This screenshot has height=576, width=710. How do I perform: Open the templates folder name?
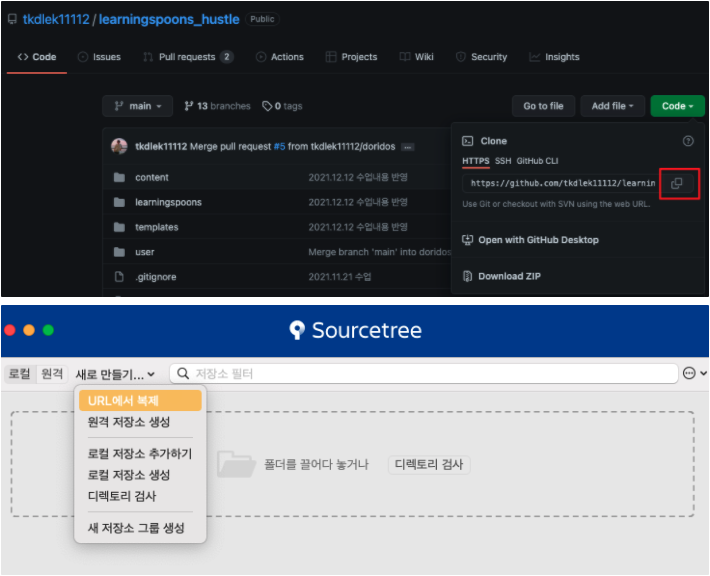click(157, 227)
